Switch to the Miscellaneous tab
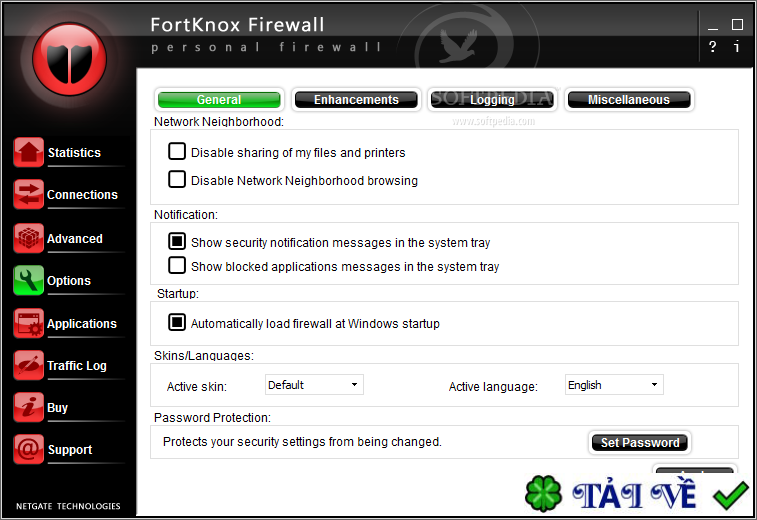 pos(629,99)
